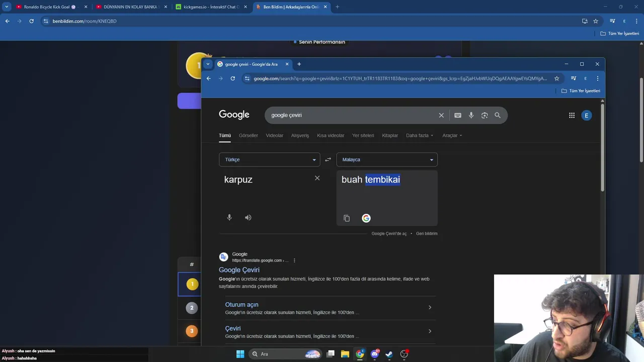The image size is (644, 362).
Task: Switch to the DÜNYANIN EN KOLAY BANKA tab
Action: pos(131,7)
